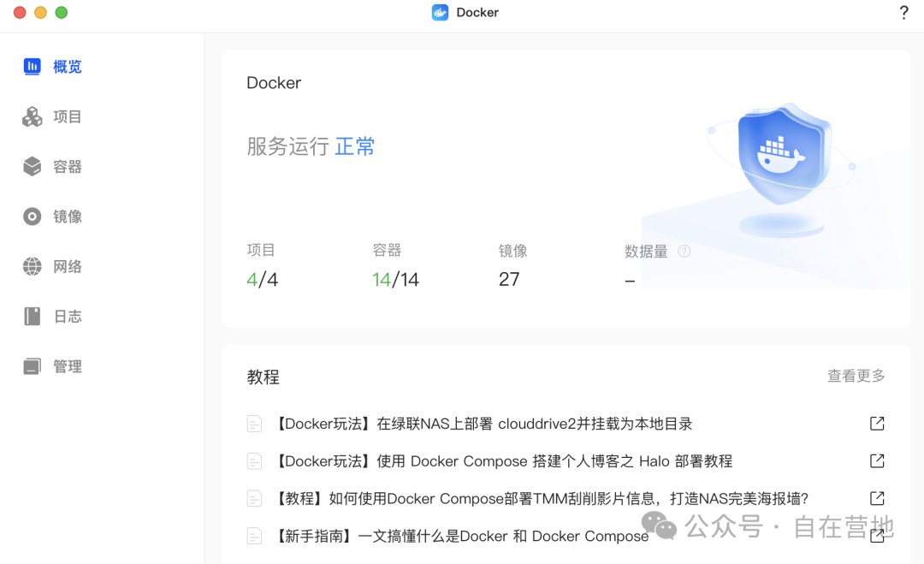Viewport: 924px width, 564px height.
Task: Click the 4/4 项目 count
Action: coord(262,279)
